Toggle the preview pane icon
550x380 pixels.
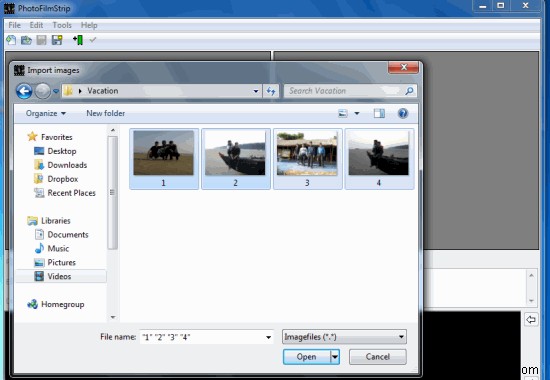[x=379, y=113]
